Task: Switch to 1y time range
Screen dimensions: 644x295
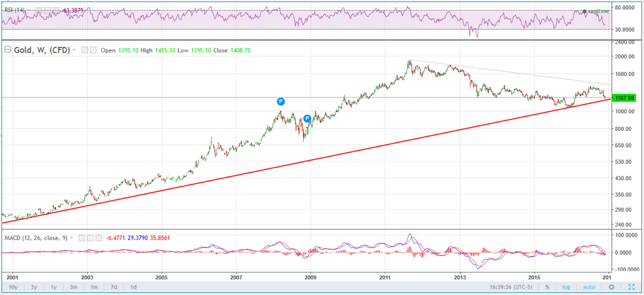Action: [54, 287]
